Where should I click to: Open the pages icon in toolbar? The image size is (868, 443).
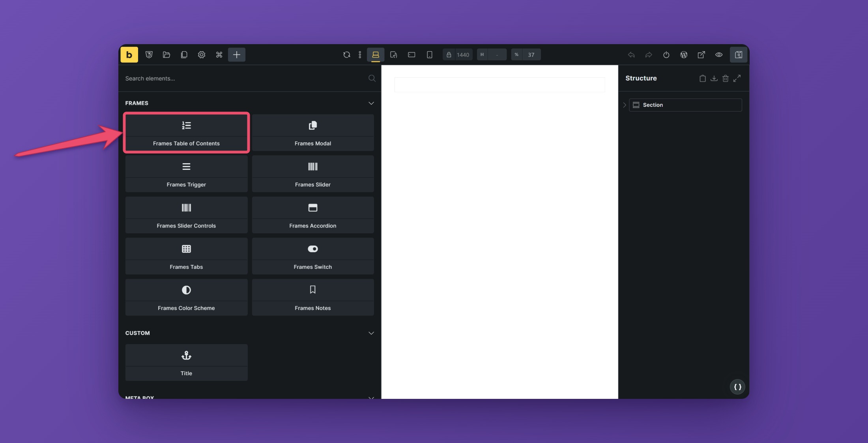click(184, 55)
